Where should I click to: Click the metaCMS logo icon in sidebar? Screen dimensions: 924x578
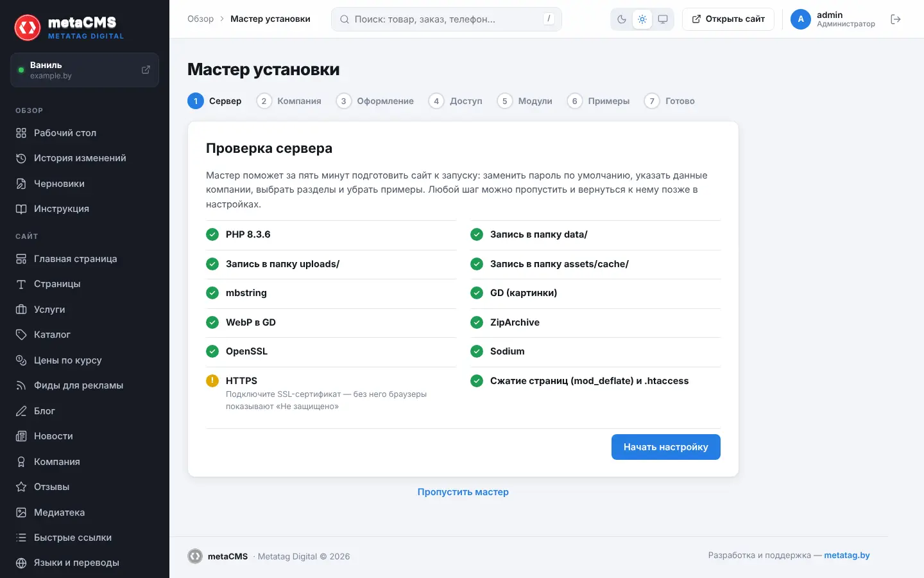tap(28, 28)
